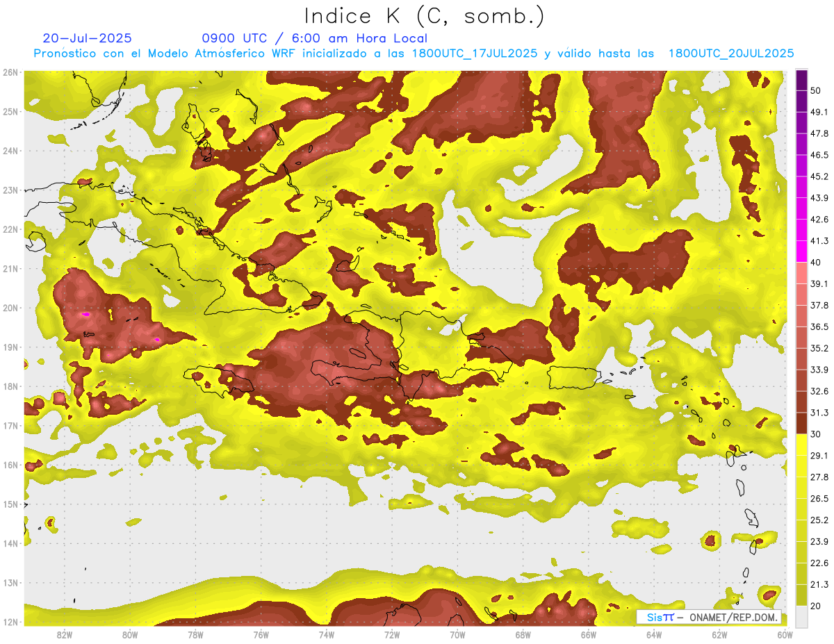Select the 19N latitude label
Screen dimensions: 834x644
(x=10, y=347)
